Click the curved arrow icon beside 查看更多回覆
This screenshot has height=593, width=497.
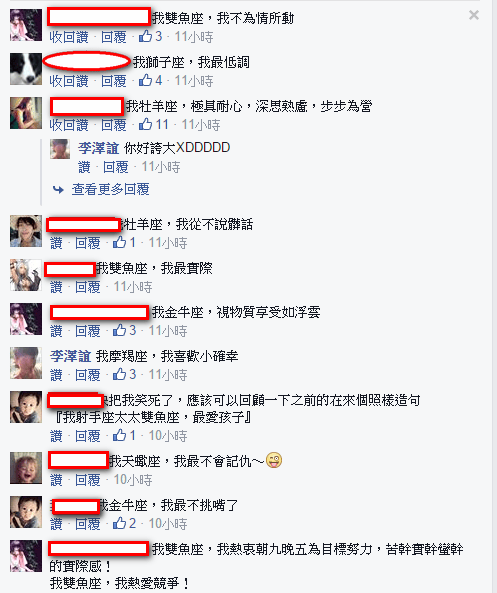pyautogui.click(x=58, y=189)
